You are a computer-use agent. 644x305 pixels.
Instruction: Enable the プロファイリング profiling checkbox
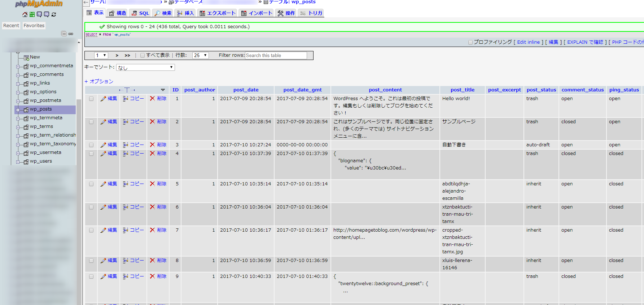(x=470, y=42)
